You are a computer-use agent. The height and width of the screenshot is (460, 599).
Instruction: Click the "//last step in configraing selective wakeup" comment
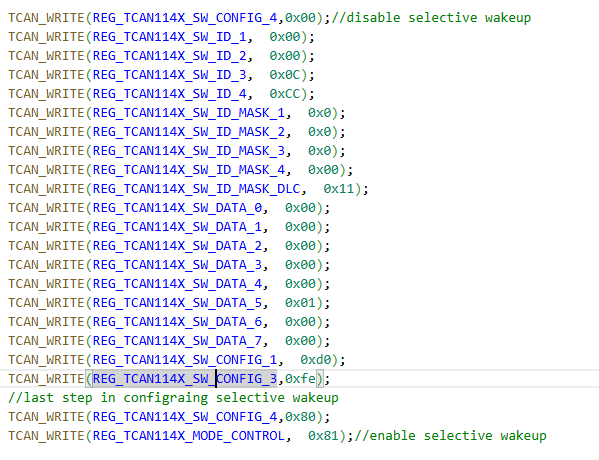(x=173, y=398)
